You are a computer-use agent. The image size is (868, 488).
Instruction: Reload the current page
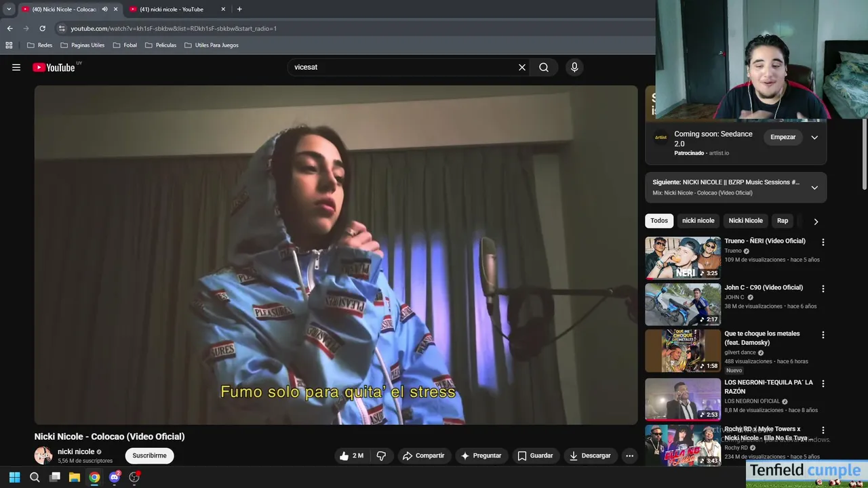pos(42,28)
